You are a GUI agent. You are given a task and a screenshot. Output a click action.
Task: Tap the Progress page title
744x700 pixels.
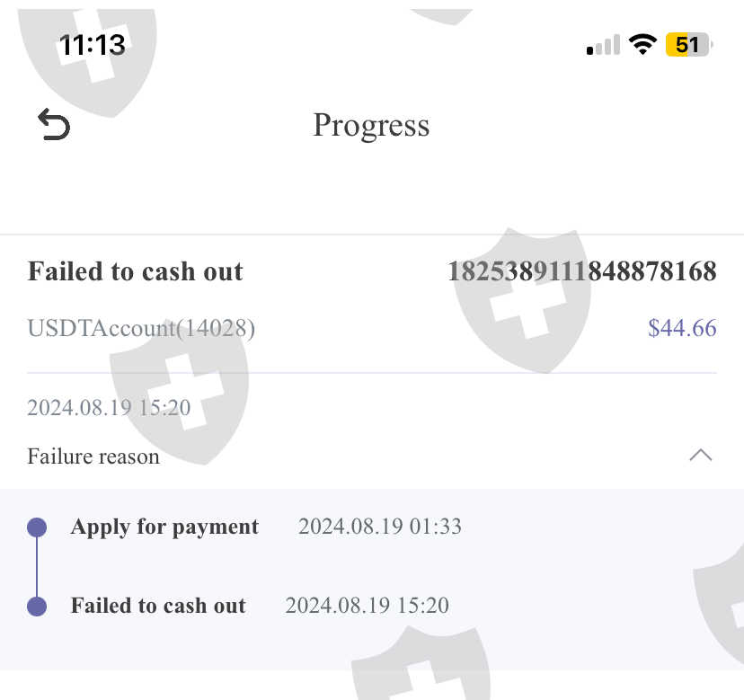371,125
